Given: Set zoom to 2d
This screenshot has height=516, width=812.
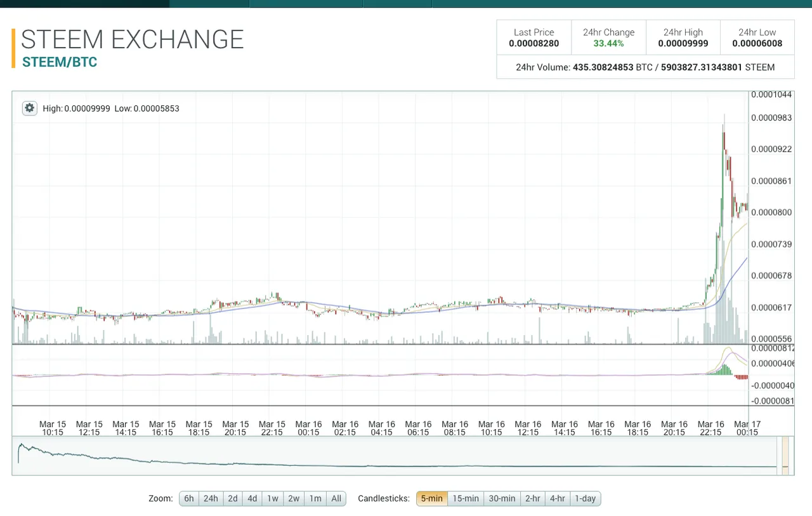Looking at the screenshot, I should point(233,498).
